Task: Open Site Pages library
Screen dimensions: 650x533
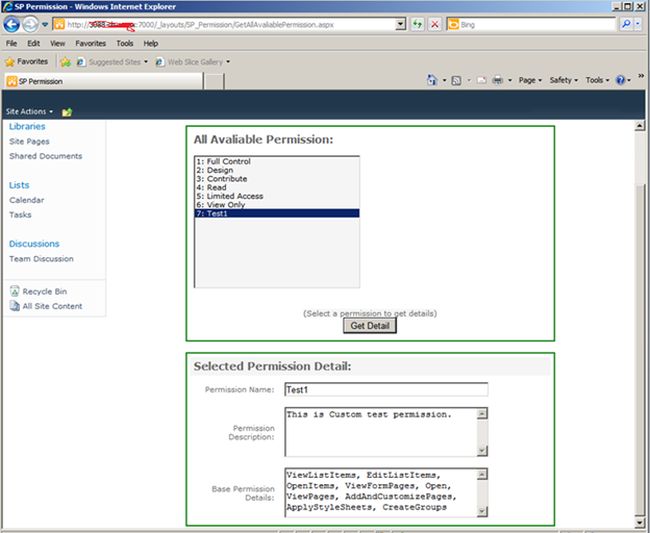Action: coord(29,141)
